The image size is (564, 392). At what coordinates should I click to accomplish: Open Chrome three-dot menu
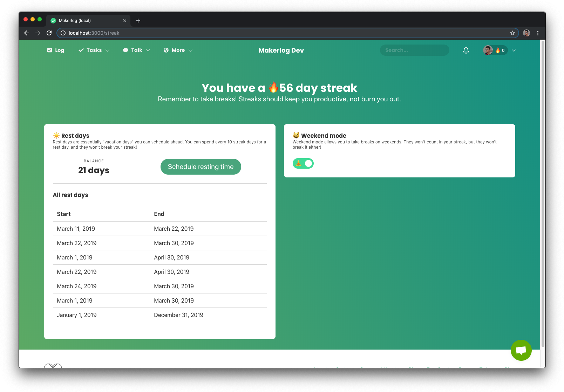[x=538, y=33]
